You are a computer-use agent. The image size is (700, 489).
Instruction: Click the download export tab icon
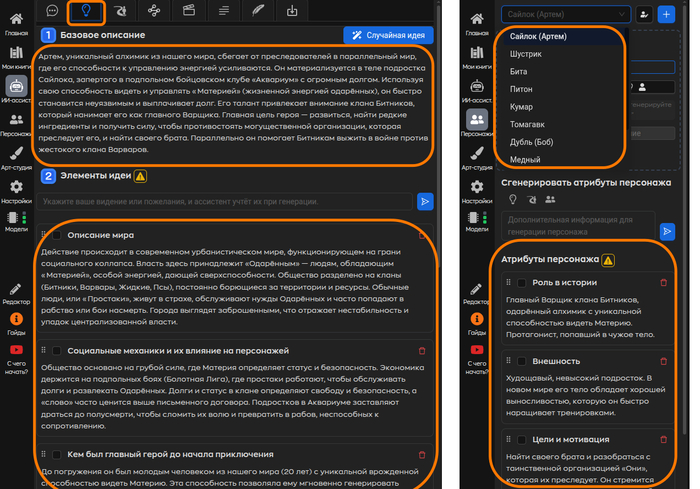coord(292,11)
